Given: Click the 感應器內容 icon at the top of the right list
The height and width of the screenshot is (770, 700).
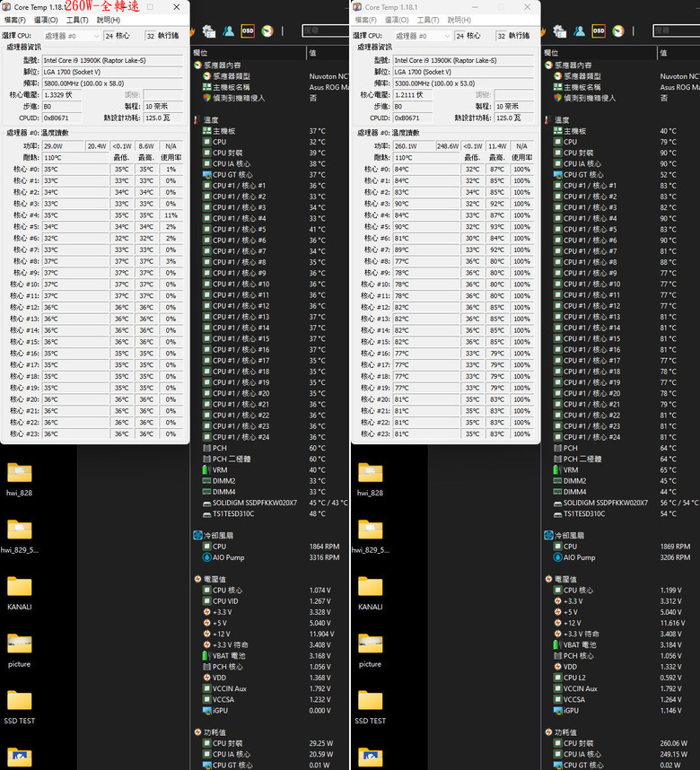Looking at the screenshot, I should pos(548,65).
